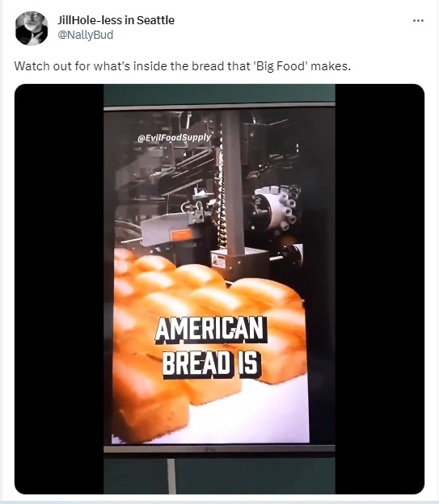The image size is (439, 504).
Task: Click the BREAD IS caption line
Action: pyautogui.click(x=211, y=363)
